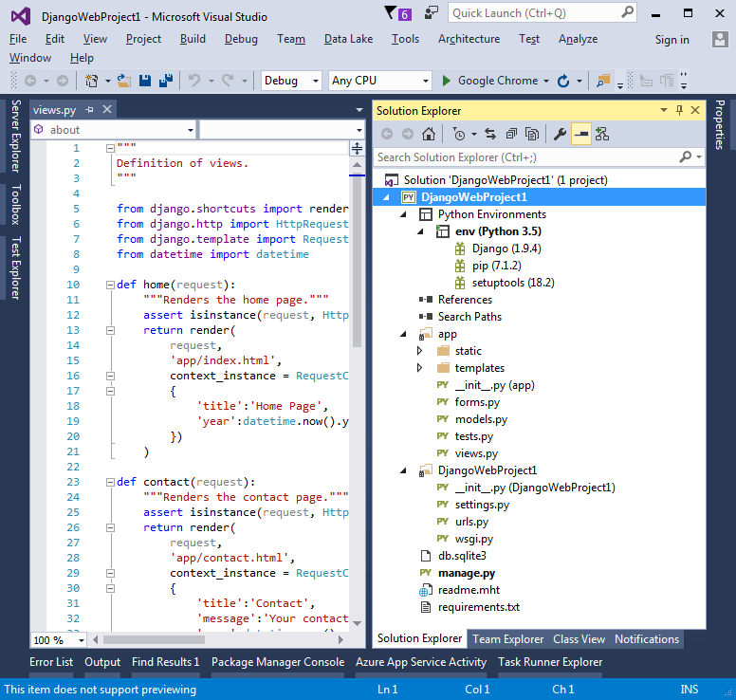Click the Pending Changes Filter clock icon
The height and width of the screenshot is (700, 736).
click(459, 135)
